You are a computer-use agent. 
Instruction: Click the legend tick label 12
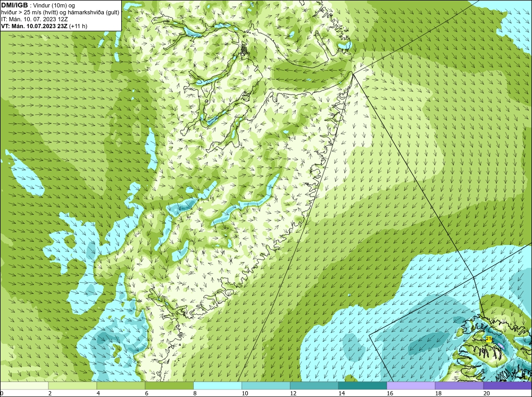[293, 393]
